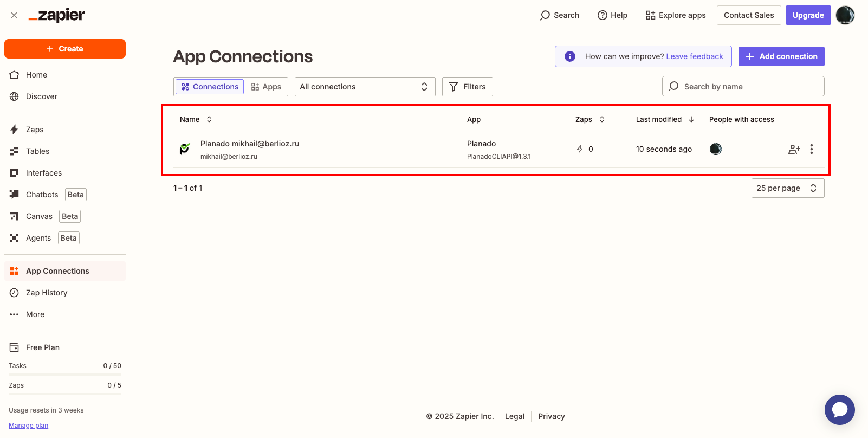The image size is (868, 438).
Task: Open the chat support bubble
Action: [x=840, y=410]
